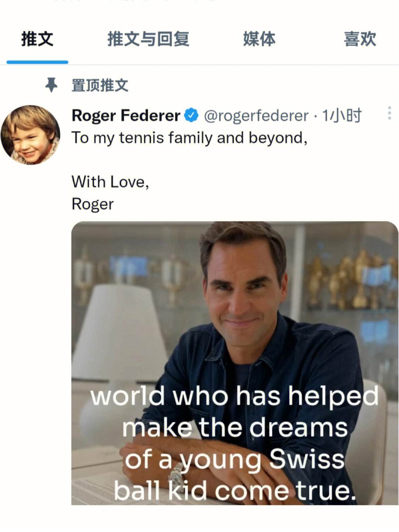Click the 置顶推文 pinned label

(100, 85)
